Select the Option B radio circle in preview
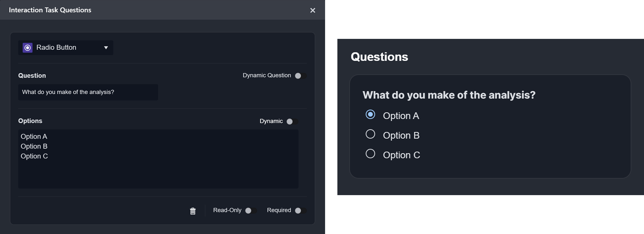644x234 pixels. coord(370,134)
